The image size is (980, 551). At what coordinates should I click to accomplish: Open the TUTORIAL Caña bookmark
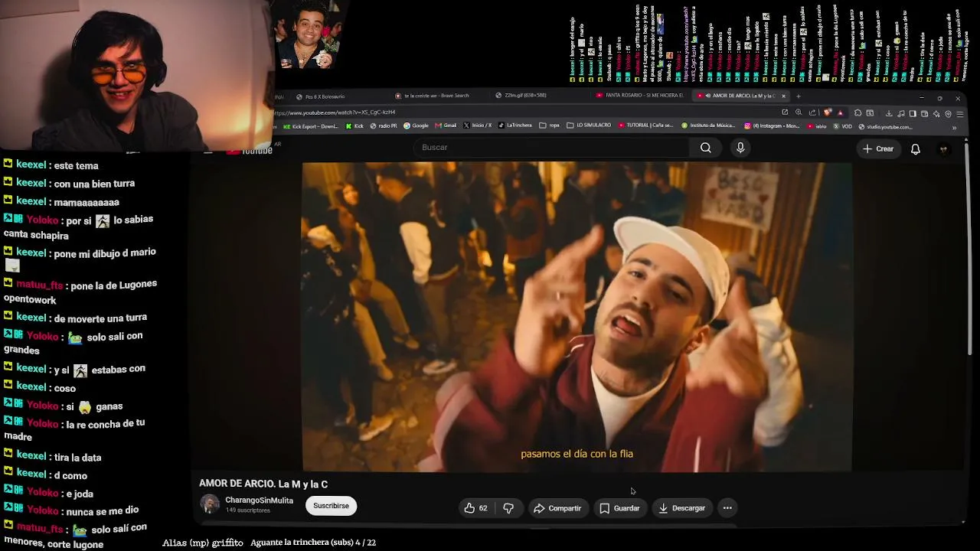[645, 126]
